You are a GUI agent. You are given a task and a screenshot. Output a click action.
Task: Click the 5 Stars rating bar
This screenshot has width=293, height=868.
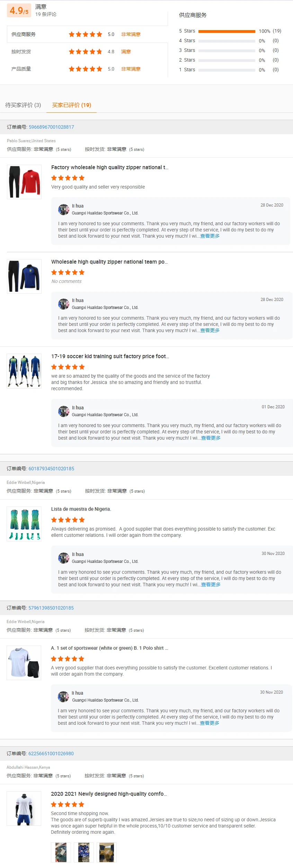pyautogui.click(x=227, y=31)
